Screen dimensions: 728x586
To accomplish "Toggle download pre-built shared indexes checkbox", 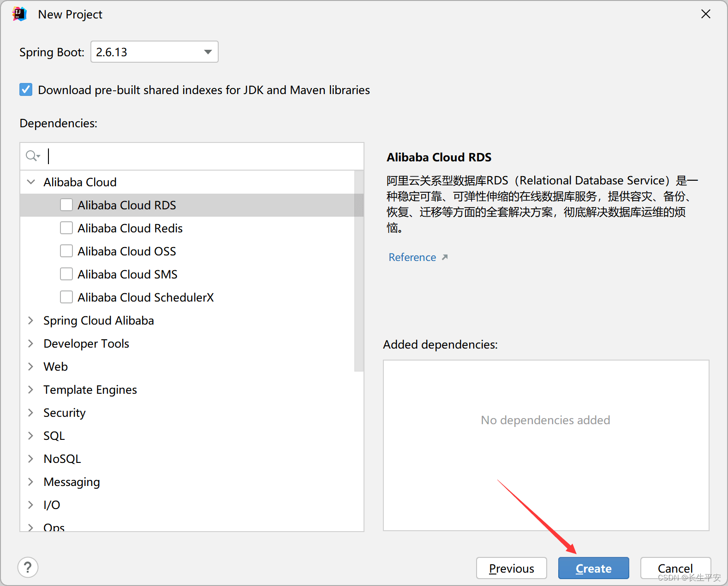I will [x=26, y=89].
